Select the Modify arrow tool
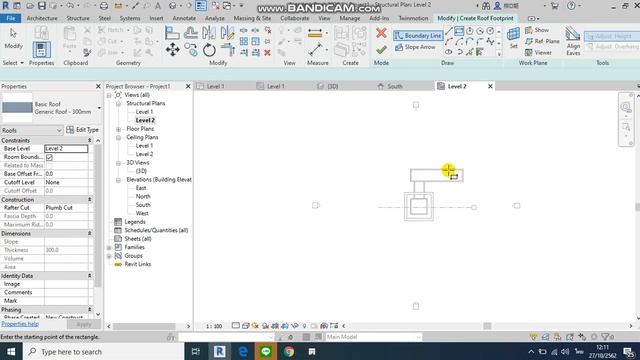 13,38
